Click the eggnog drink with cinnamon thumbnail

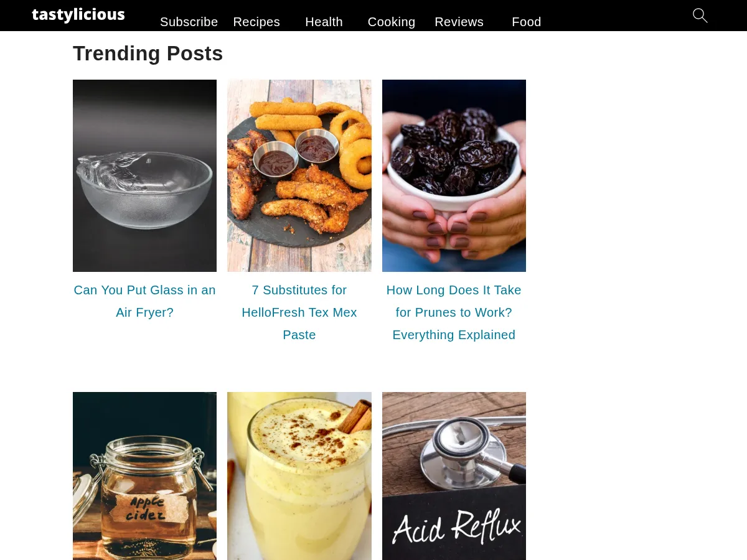tap(299, 476)
